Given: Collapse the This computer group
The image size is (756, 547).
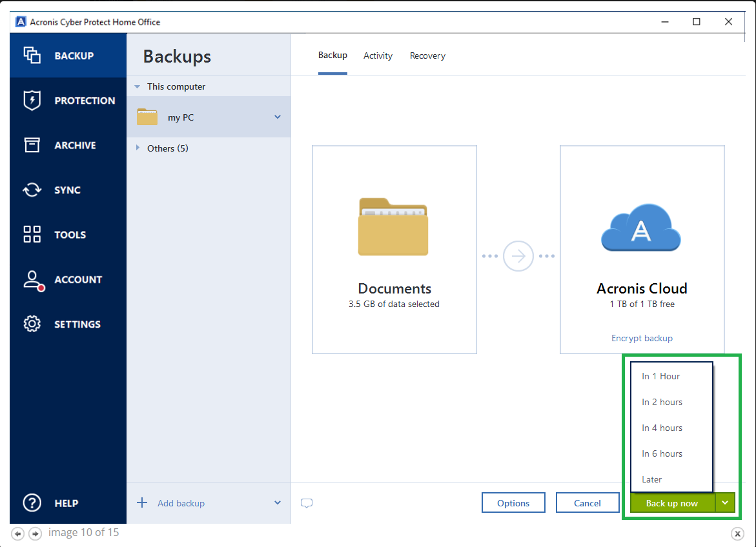Looking at the screenshot, I should pos(138,86).
